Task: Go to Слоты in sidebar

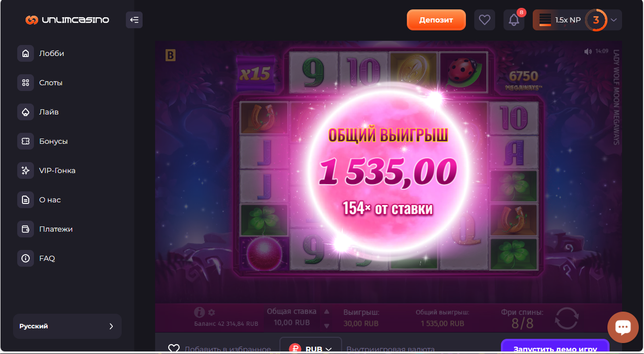Action: (x=51, y=83)
